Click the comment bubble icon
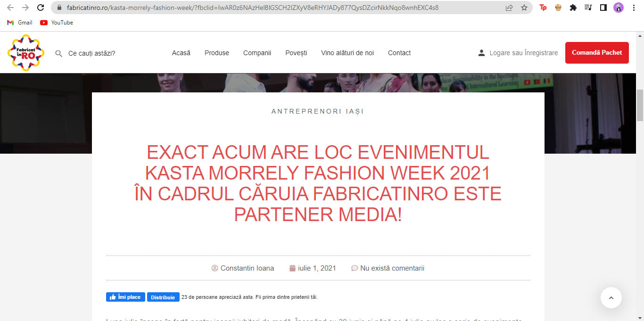Viewport: 644px width, 321px height. pos(355,268)
